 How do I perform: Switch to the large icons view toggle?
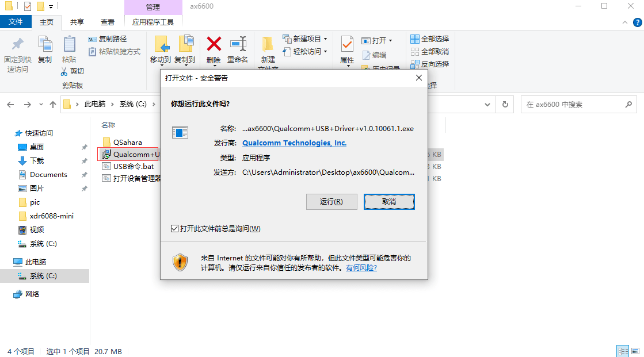click(635, 351)
